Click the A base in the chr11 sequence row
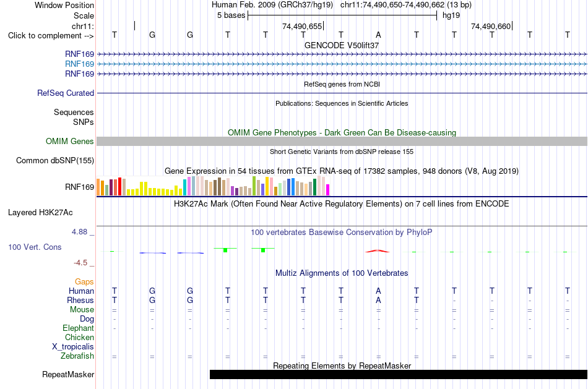 378,35
